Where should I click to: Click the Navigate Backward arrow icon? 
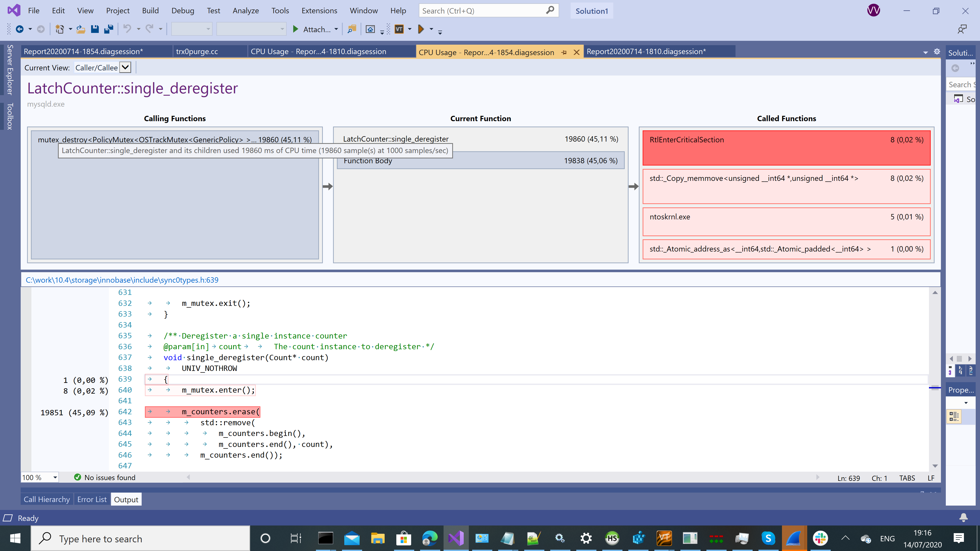(19, 29)
